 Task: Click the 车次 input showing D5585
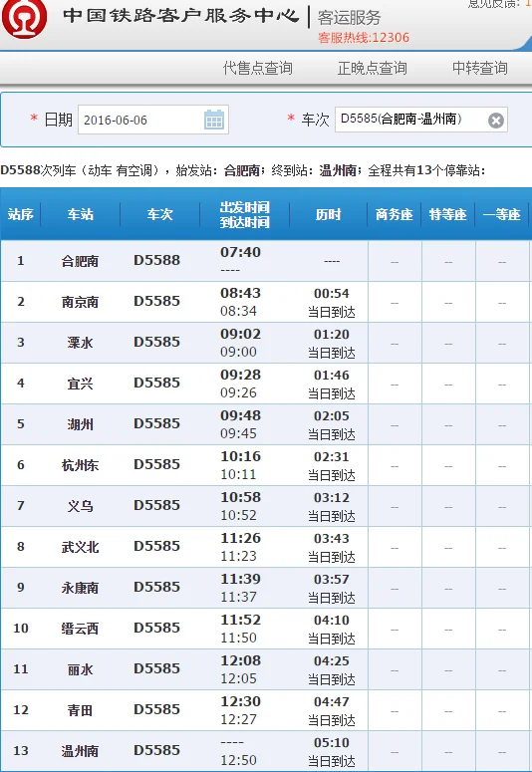(x=421, y=120)
